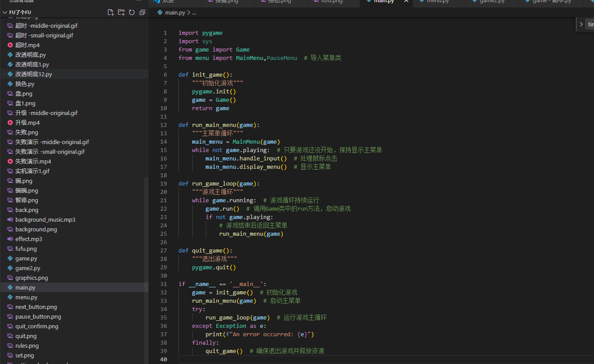The image size is (594, 364).
Task: Click 'def quit_game():' definition
Action: (205, 251)
